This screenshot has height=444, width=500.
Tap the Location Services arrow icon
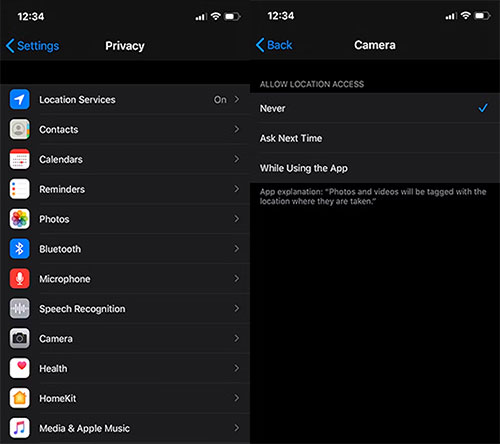tap(20, 99)
